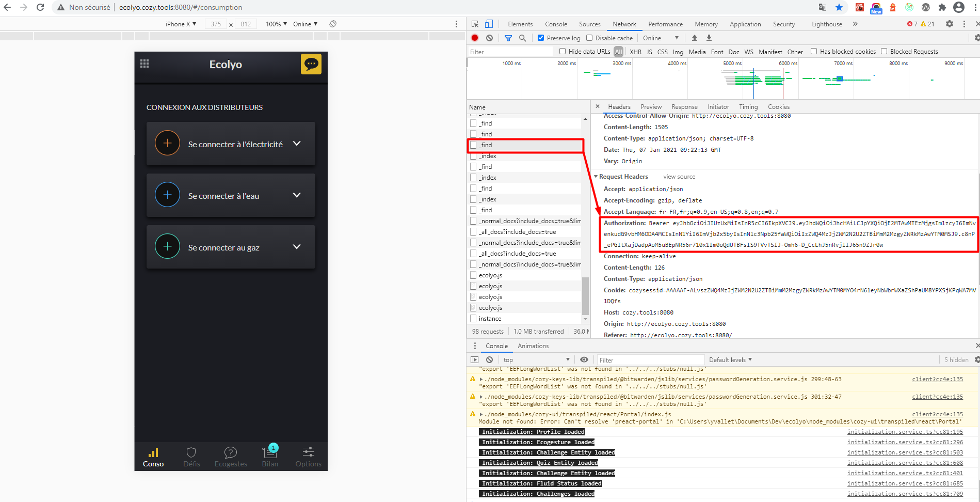
Task: Click the bookmark star icon
Action: click(839, 7)
